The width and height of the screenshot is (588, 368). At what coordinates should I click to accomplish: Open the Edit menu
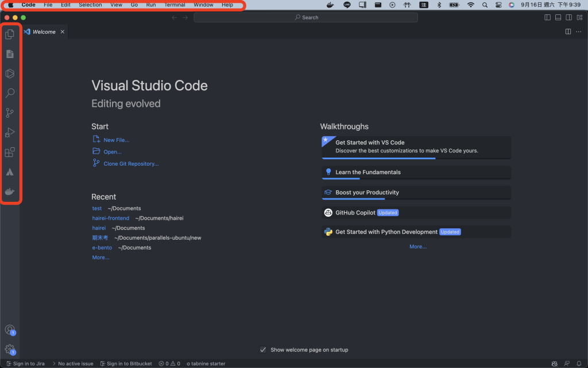[65, 5]
